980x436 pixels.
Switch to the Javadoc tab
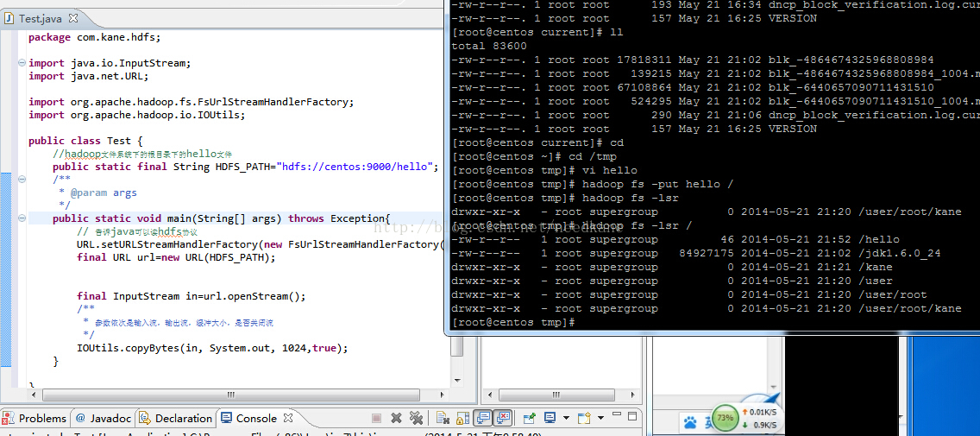pos(104,418)
